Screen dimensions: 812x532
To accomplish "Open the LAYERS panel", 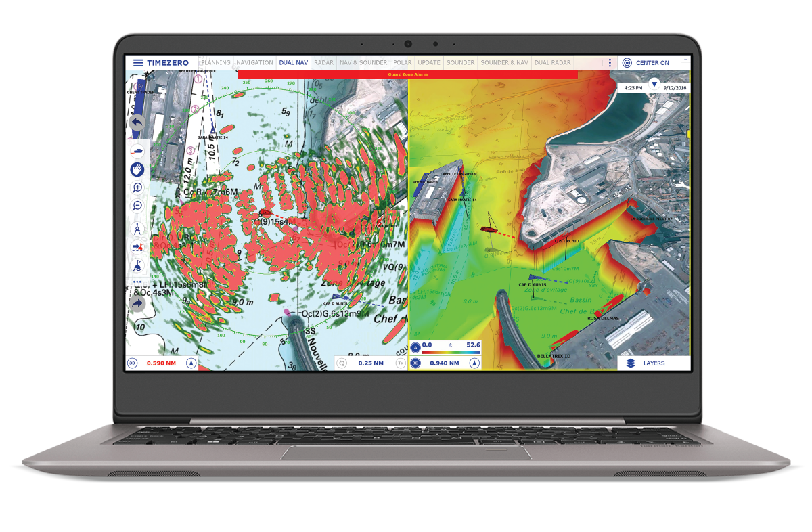I will 654,363.
